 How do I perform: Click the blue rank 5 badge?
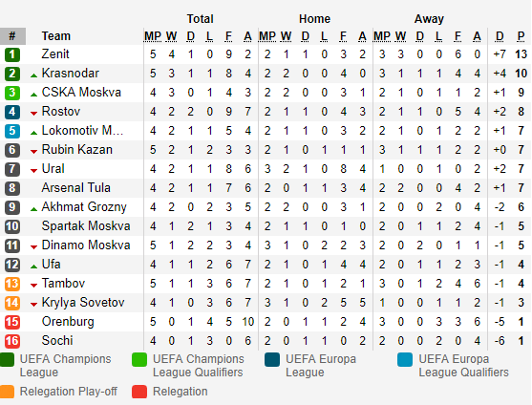(x=12, y=131)
